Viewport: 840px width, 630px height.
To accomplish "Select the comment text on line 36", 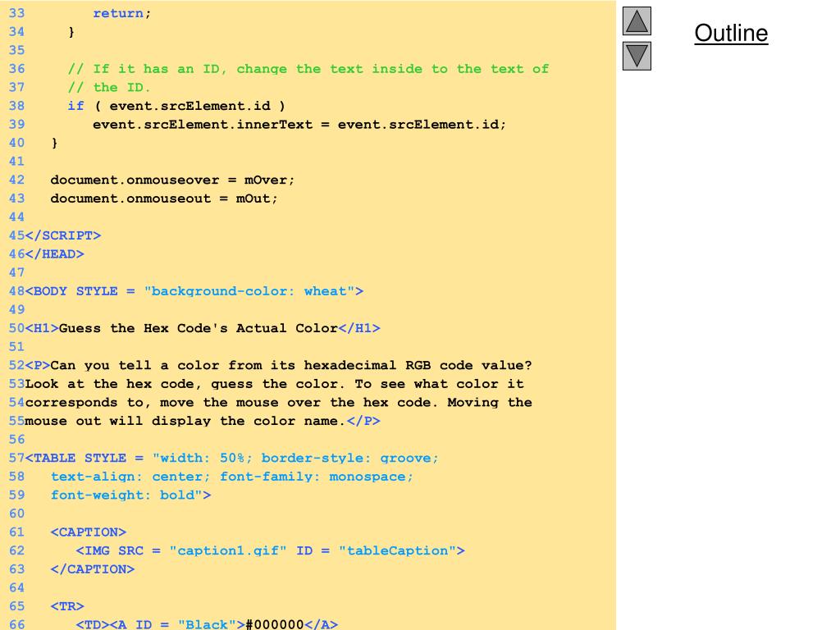I will (308, 69).
